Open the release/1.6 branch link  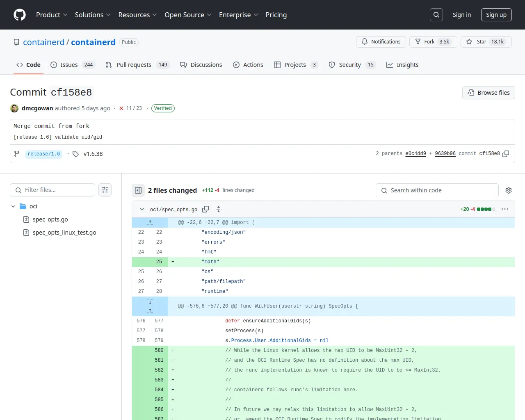click(x=44, y=154)
